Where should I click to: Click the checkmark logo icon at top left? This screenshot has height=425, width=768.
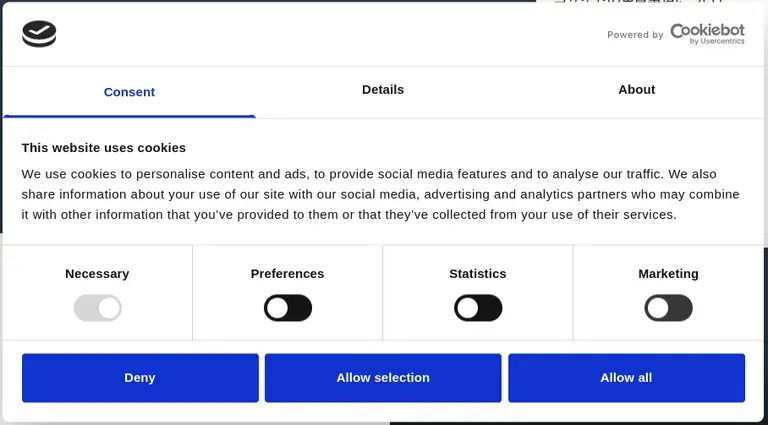pos(39,34)
